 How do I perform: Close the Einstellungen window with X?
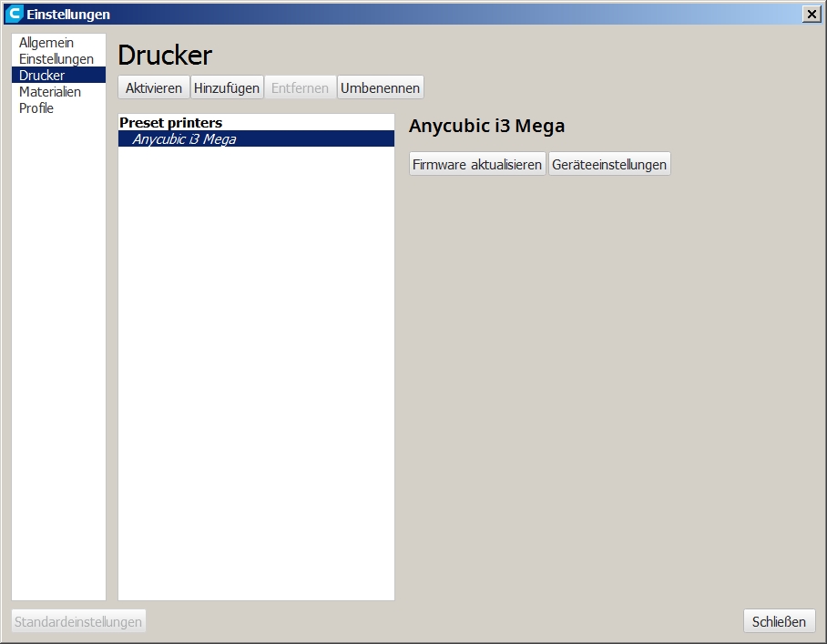click(811, 14)
